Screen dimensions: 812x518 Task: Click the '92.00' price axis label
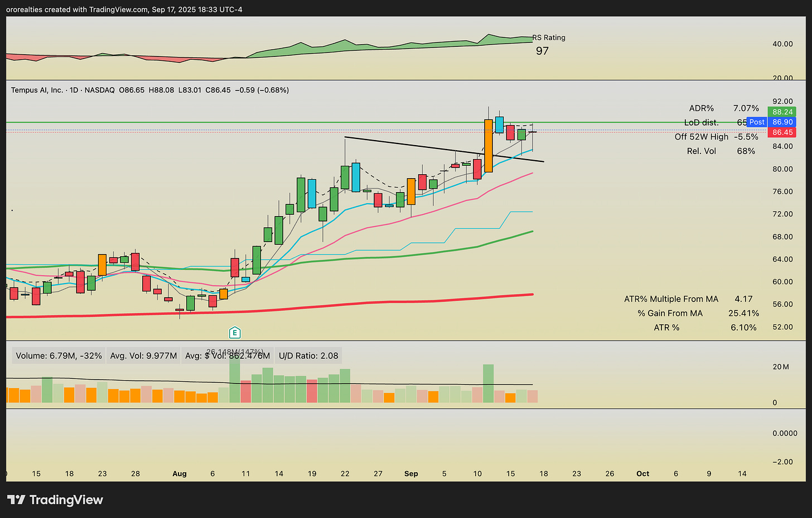coord(782,102)
